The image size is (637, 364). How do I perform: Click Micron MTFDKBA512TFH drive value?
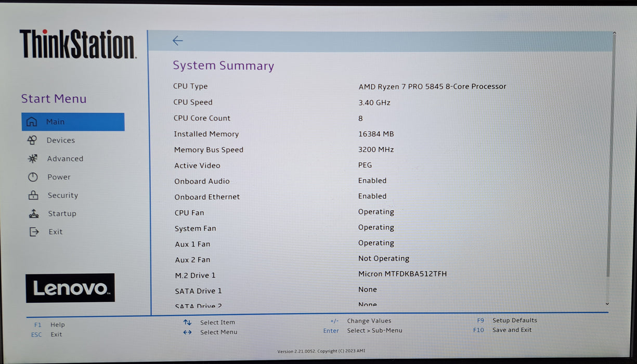pos(402,274)
